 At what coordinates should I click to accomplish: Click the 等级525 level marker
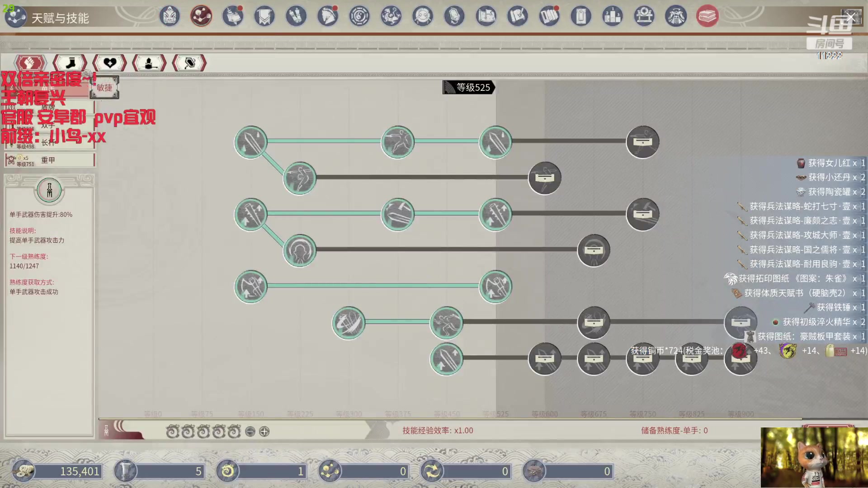point(469,87)
